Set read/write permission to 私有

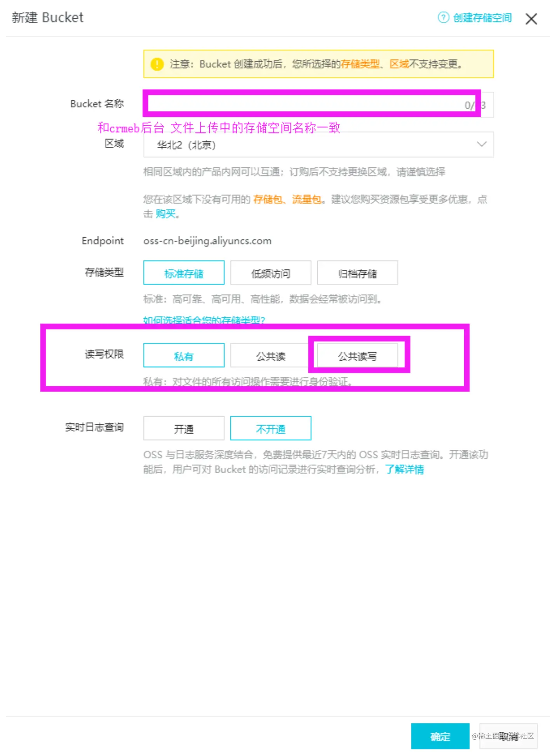tap(184, 355)
